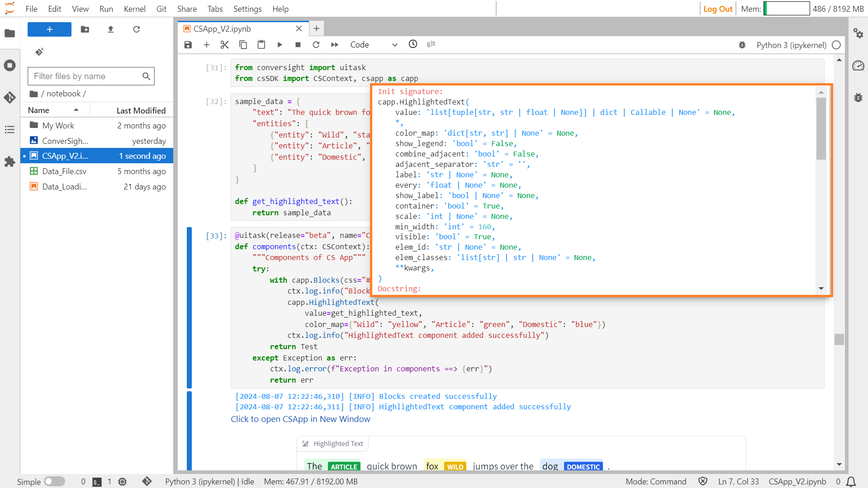Open the Git menu
Screen dimensions: 868x488
pos(161,9)
